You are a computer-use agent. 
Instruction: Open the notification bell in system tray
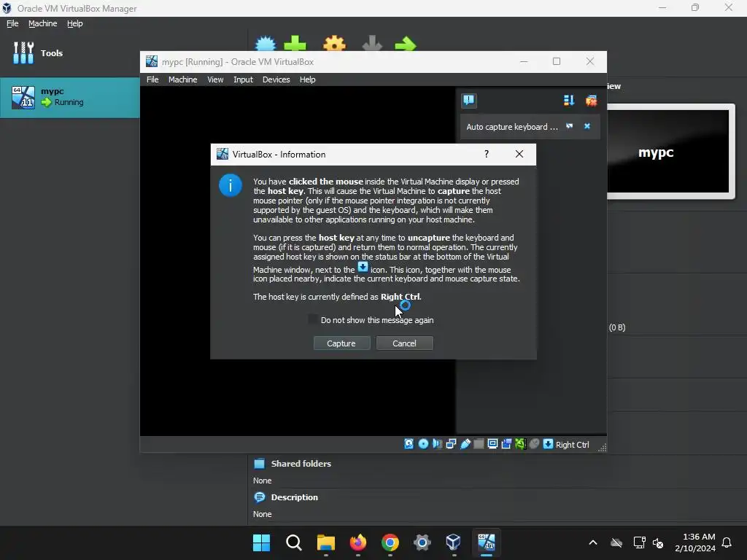(x=727, y=542)
